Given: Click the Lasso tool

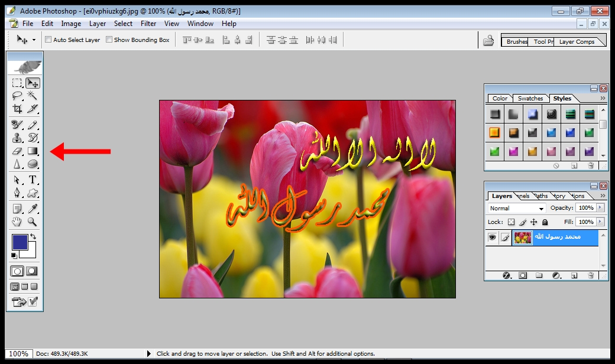Looking at the screenshot, I should pos(17,96).
